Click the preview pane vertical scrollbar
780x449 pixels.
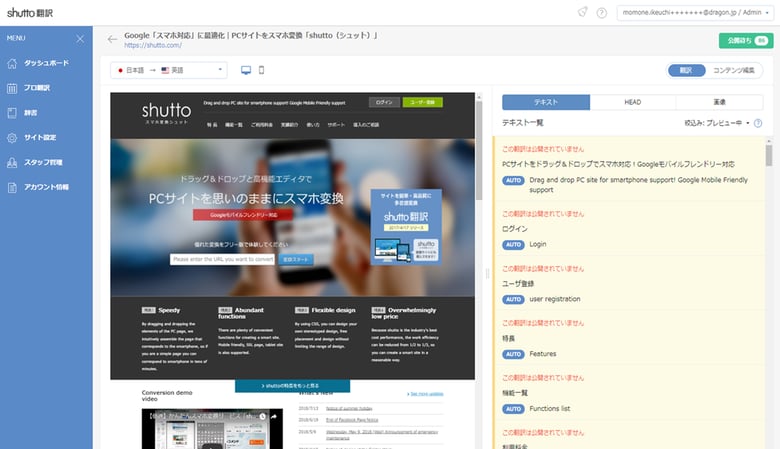479,150
